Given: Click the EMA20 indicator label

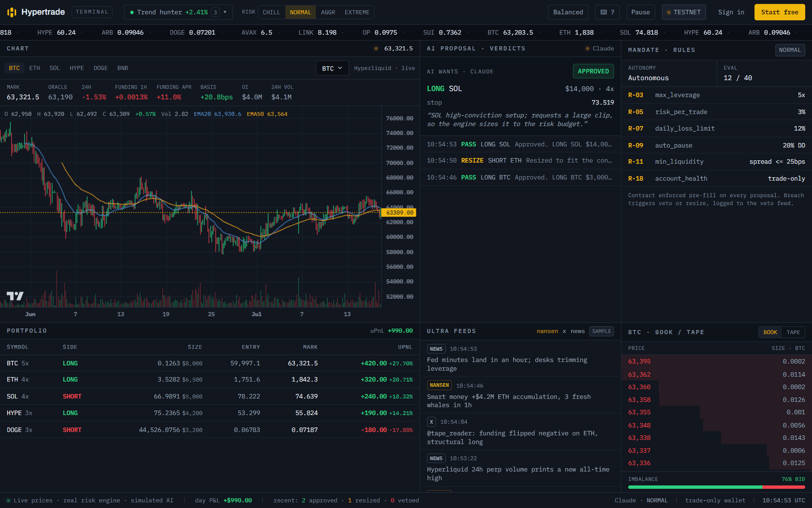Looking at the screenshot, I should click(x=218, y=114).
